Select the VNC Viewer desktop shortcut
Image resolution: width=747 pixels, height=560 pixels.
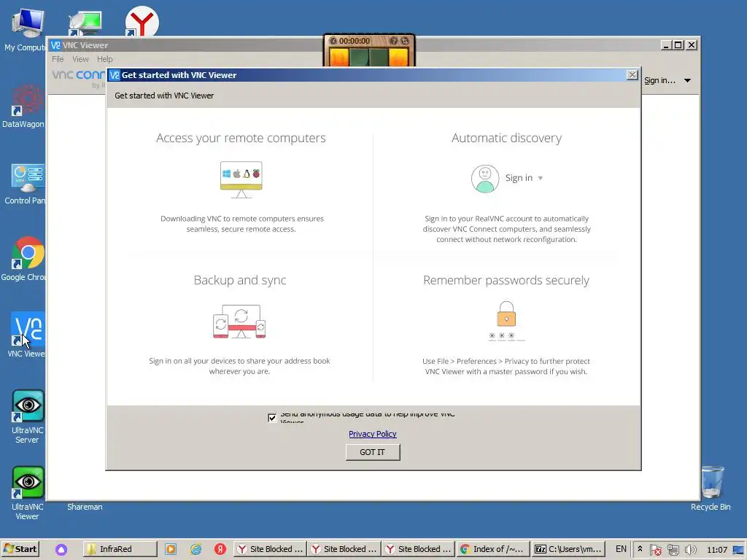tap(27, 335)
